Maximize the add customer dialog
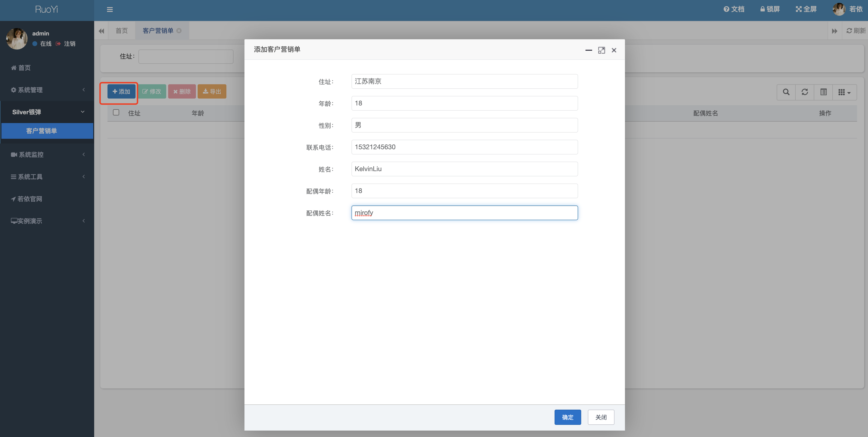This screenshot has height=437, width=868. (x=601, y=50)
